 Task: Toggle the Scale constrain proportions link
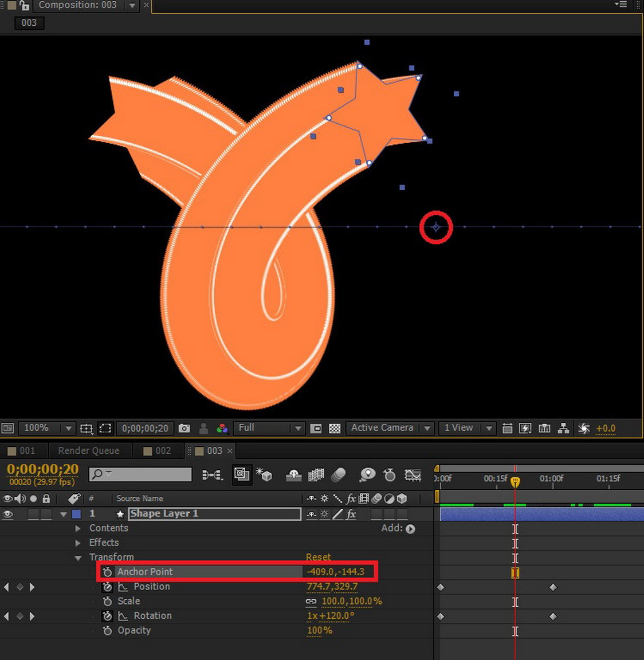(311, 602)
